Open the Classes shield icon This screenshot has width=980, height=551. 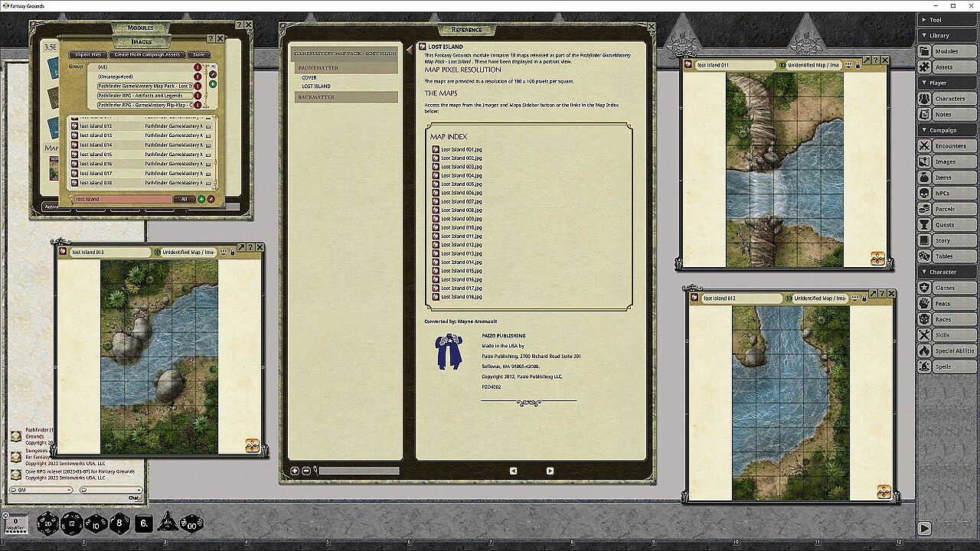(x=924, y=288)
